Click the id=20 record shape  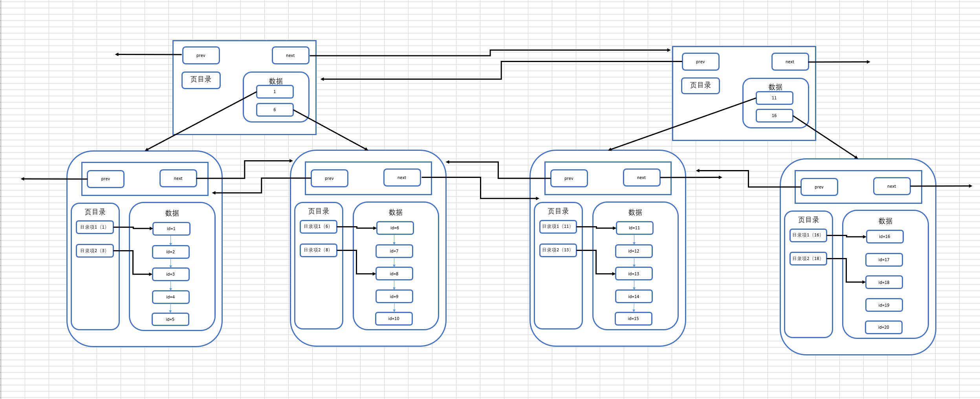click(883, 328)
